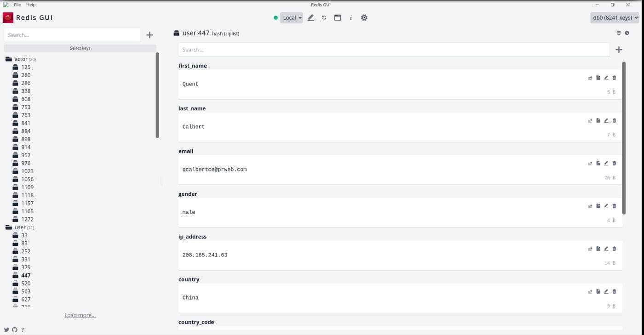The height and width of the screenshot is (335, 644).
Task: Click the Load more... link
Action: pyautogui.click(x=80, y=315)
